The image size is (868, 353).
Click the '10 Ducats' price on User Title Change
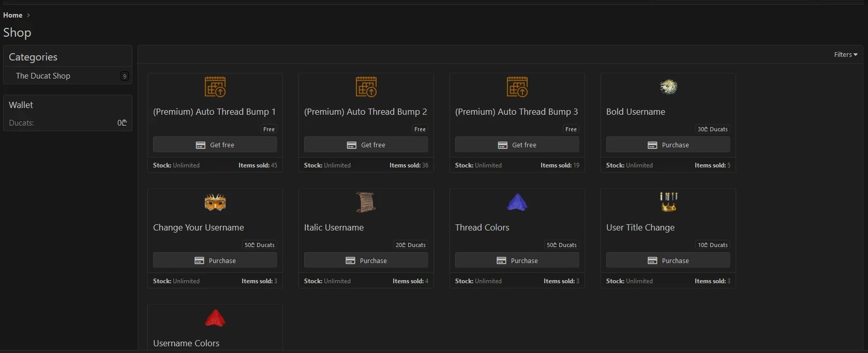pyautogui.click(x=713, y=245)
